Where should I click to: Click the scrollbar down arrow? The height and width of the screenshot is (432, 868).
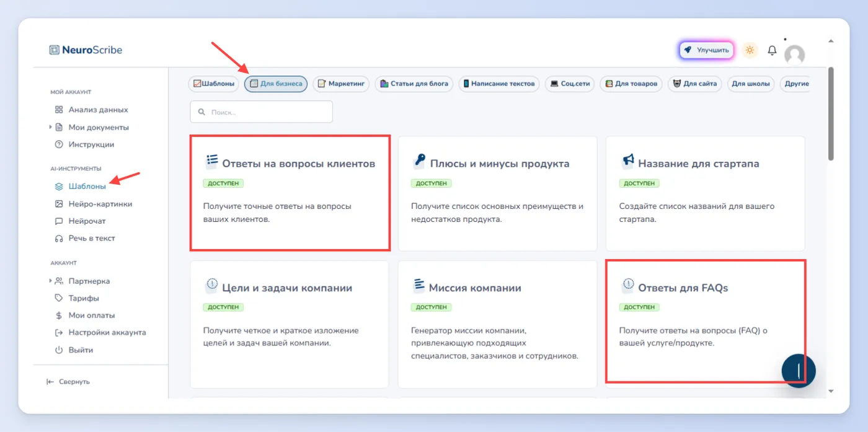click(831, 391)
